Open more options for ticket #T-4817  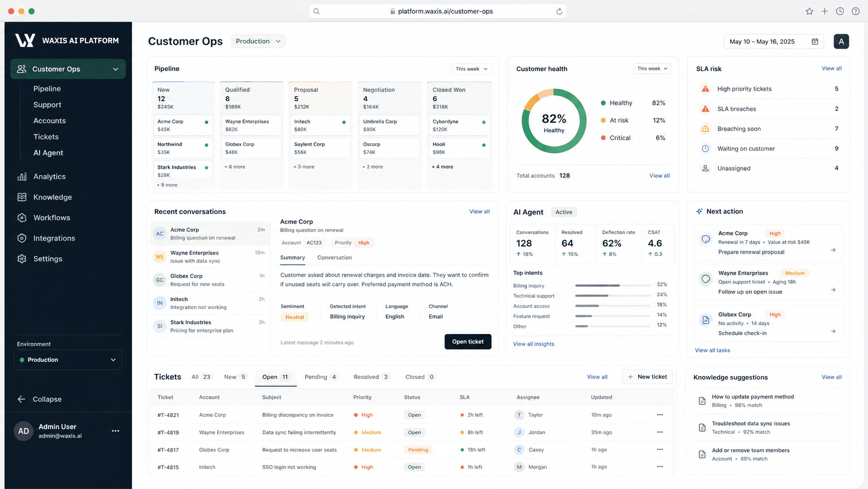[660, 450]
